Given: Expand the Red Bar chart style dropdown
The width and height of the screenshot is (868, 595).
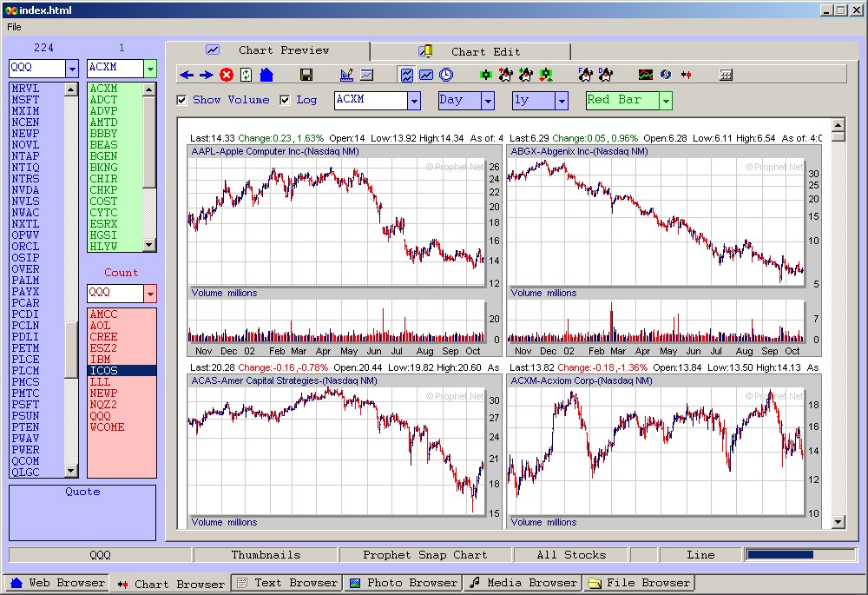Looking at the screenshot, I should click(666, 101).
